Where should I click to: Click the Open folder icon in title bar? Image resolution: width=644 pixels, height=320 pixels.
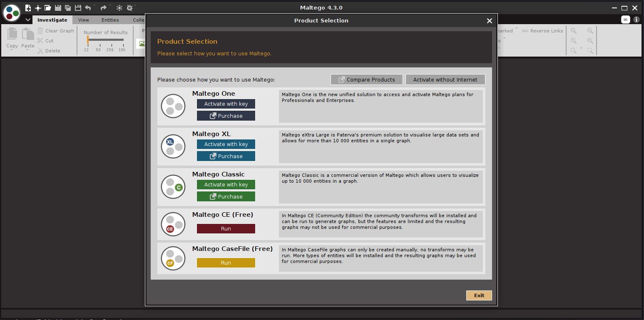[x=48, y=7]
